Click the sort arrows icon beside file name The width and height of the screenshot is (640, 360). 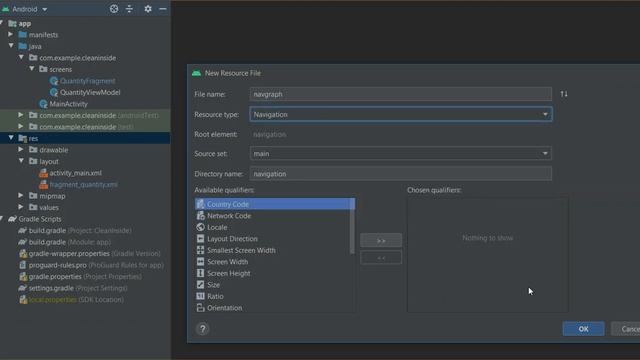(x=564, y=94)
